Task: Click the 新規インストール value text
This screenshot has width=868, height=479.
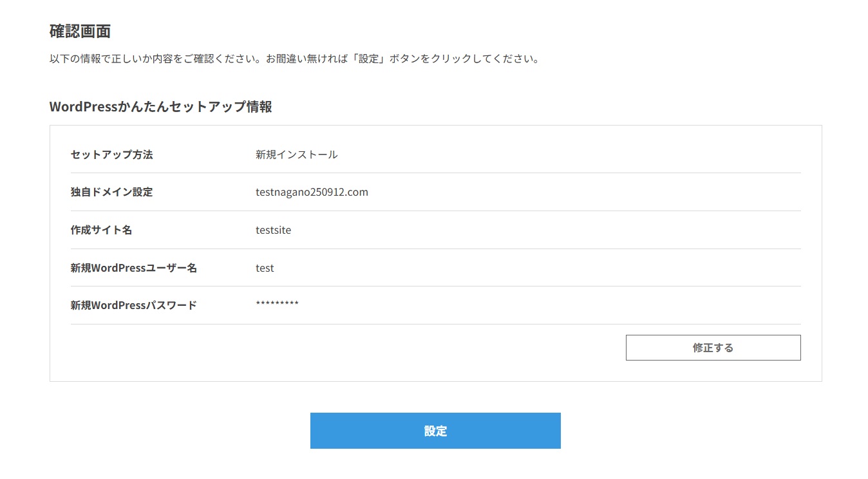Action: coord(296,155)
